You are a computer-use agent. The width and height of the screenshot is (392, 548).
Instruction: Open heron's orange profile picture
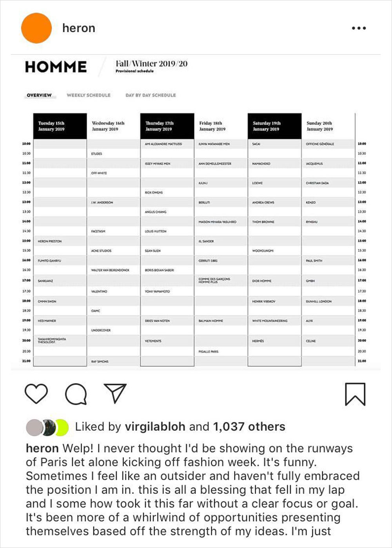(x=36, y=28)
